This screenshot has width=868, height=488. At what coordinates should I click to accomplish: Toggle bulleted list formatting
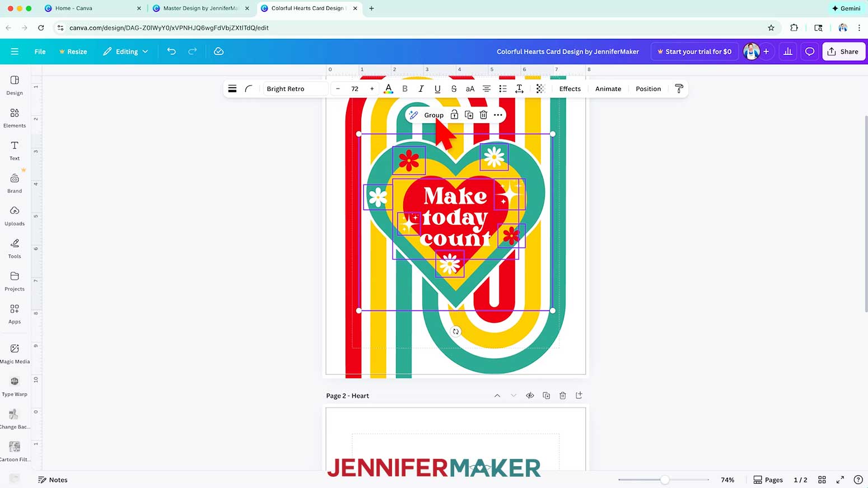pos(503,88)
